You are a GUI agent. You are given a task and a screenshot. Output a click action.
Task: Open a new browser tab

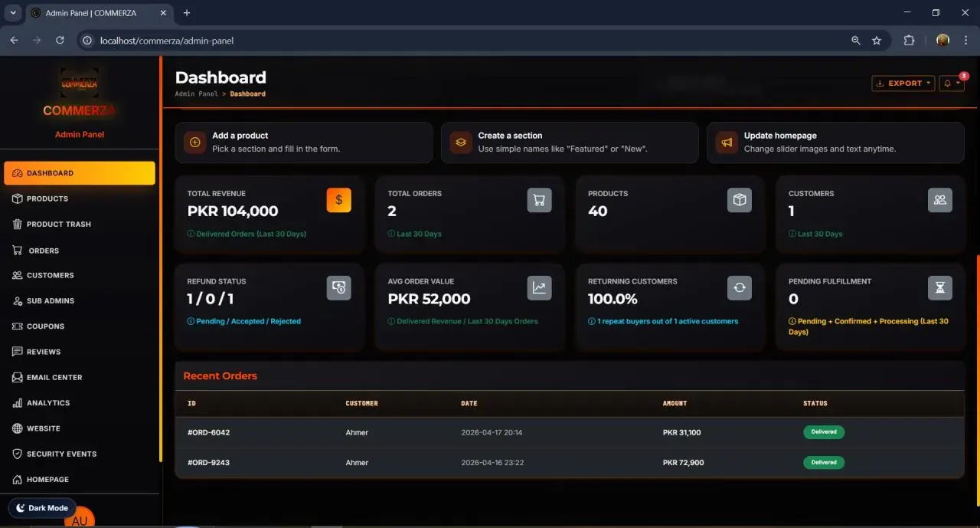click(x=187, y=13)
